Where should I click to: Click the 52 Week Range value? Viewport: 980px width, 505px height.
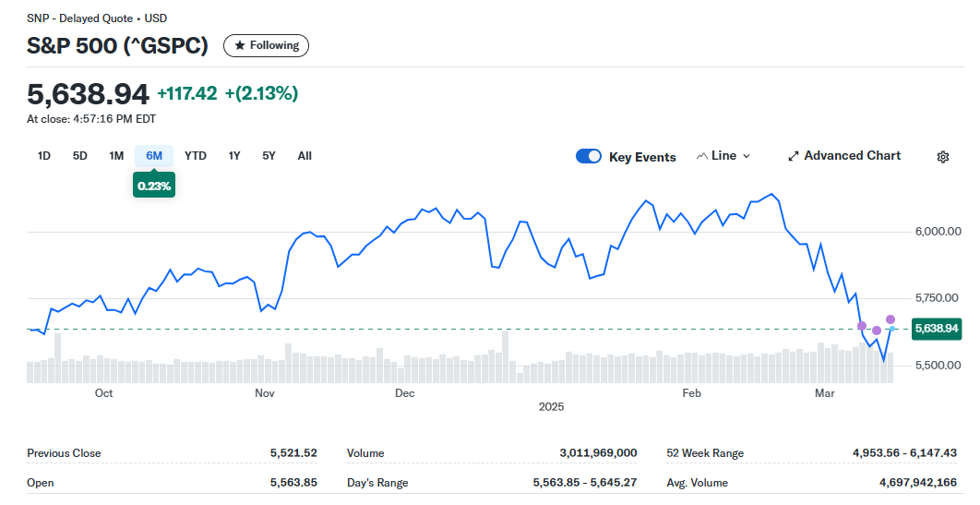coord(904,452)
